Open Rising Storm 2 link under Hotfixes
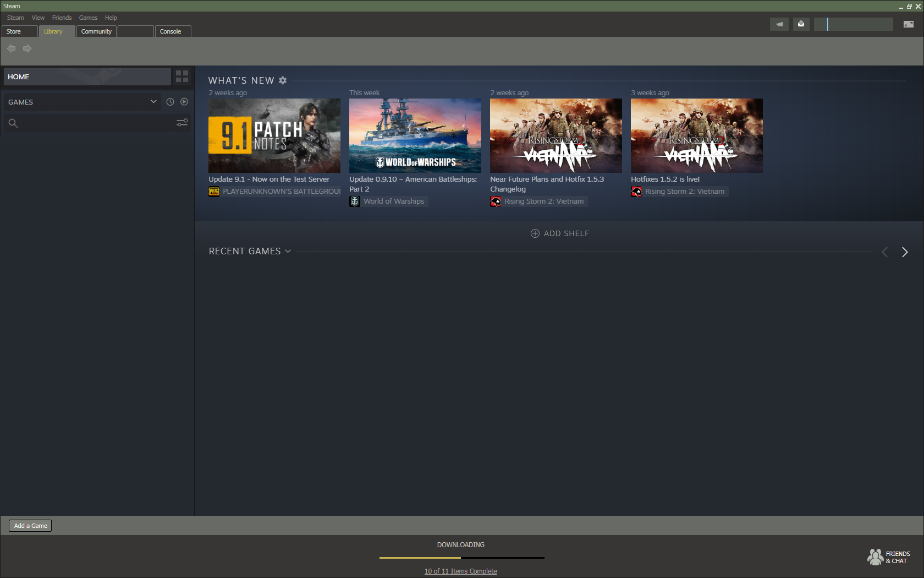This screenshot has height=578, width=924. pos(685,192)
